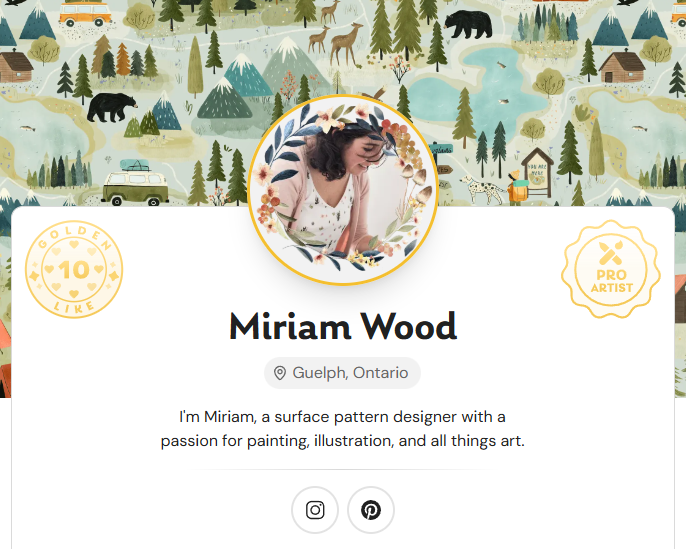The height and width of the screenshot is (549, 686).
Task: Click the Pro Artist badge
Action: click(611, 269)
